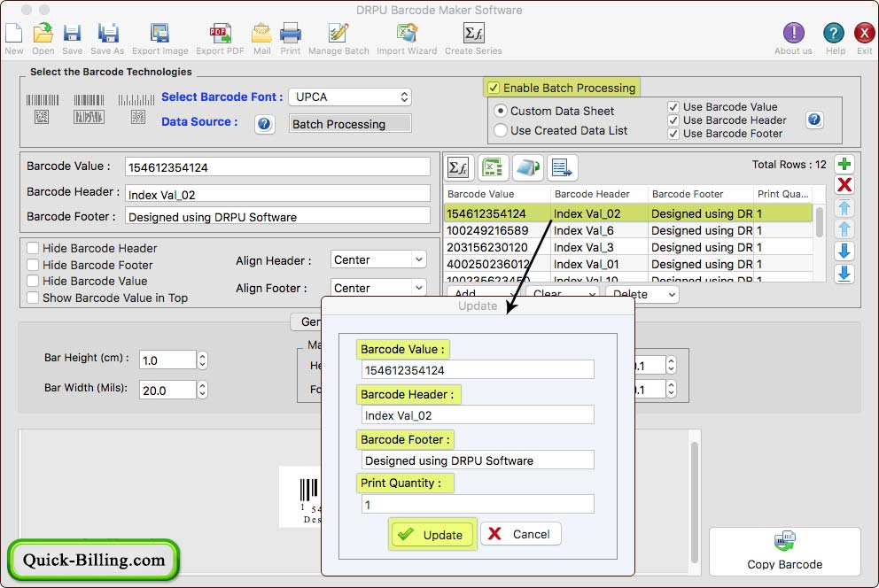Click the Print toolbar icon
The width and height of the screenshot is (879, 588).
point(291,34)
